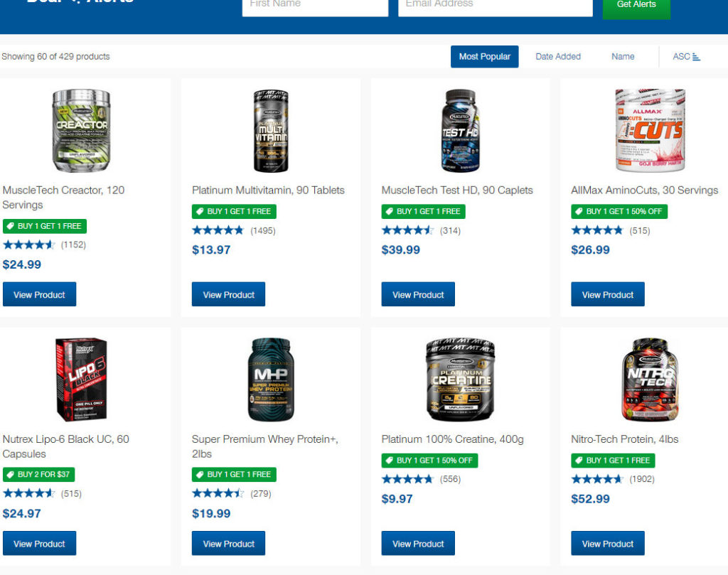
Task: View Product for MuscleTech Creactor
Action: click(40, 294)
